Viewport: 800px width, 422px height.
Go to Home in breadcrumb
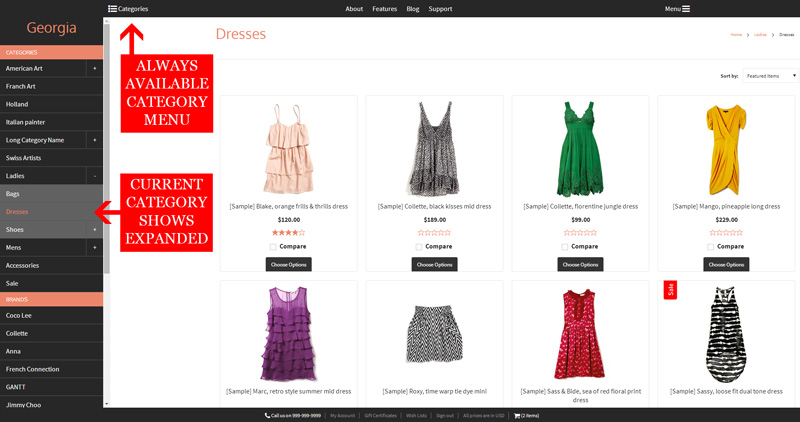pos(736,35)
